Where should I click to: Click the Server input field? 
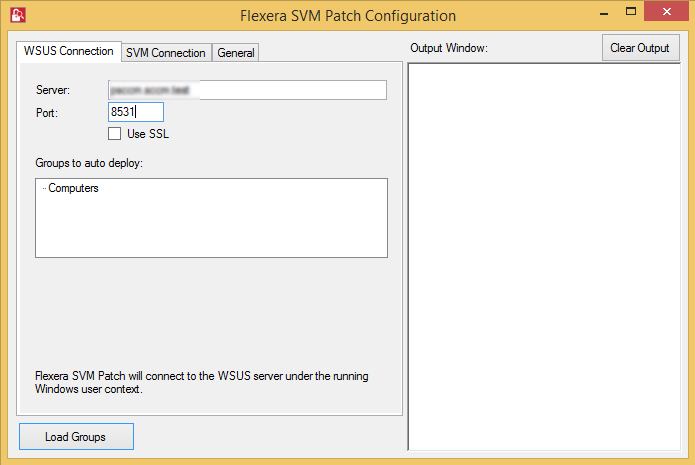[x=247, y=90]
